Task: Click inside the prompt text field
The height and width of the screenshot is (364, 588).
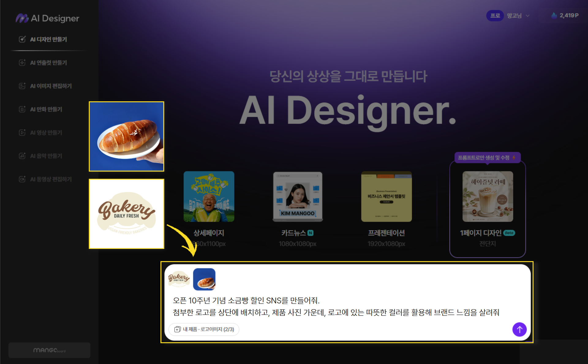Action: tap(336, 306)
